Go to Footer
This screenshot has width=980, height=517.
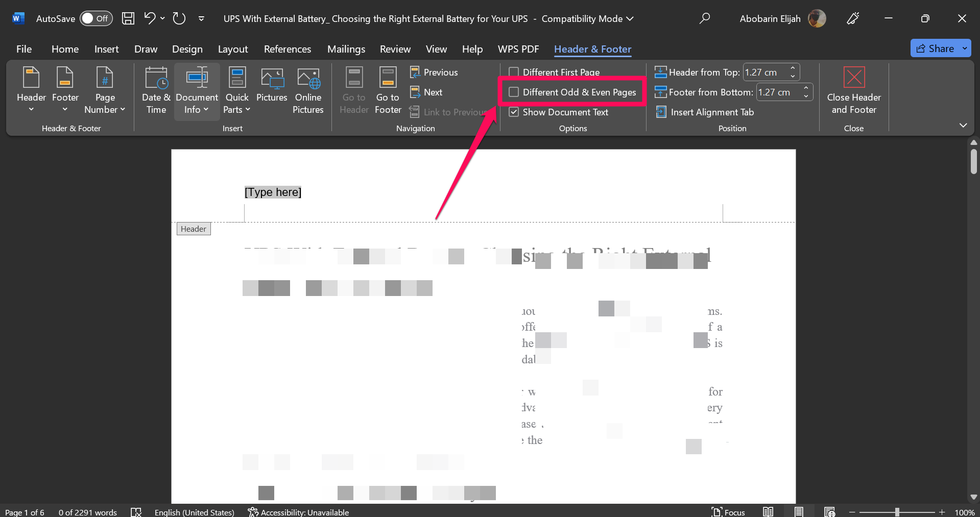388,90
